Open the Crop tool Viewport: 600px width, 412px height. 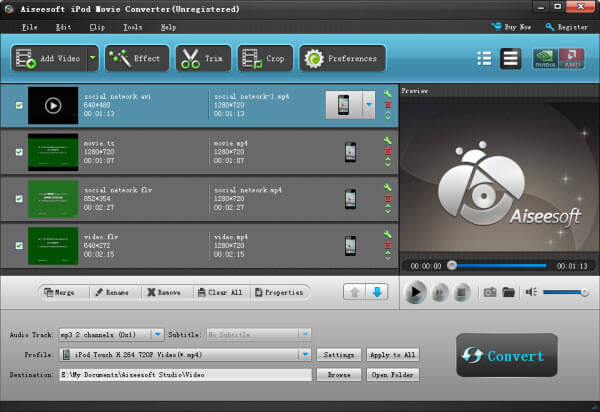(x=265, y=59)
